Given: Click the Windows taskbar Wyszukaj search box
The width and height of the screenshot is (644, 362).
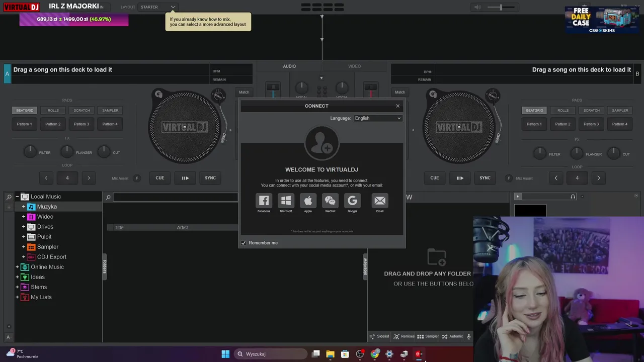Looking at the screenshot, I should (x=271, y=354).
